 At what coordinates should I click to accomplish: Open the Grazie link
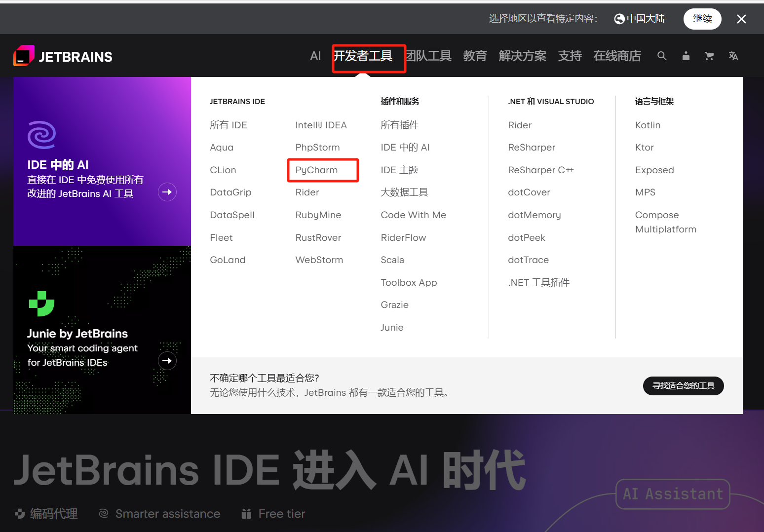click(394, 304)
